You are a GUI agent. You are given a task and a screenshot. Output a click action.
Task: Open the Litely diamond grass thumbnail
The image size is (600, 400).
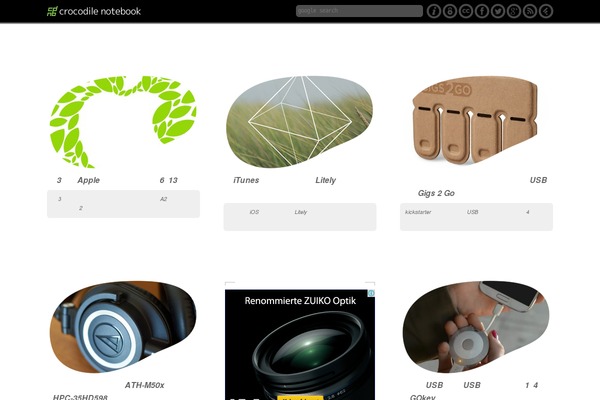(x=300, y=122)
